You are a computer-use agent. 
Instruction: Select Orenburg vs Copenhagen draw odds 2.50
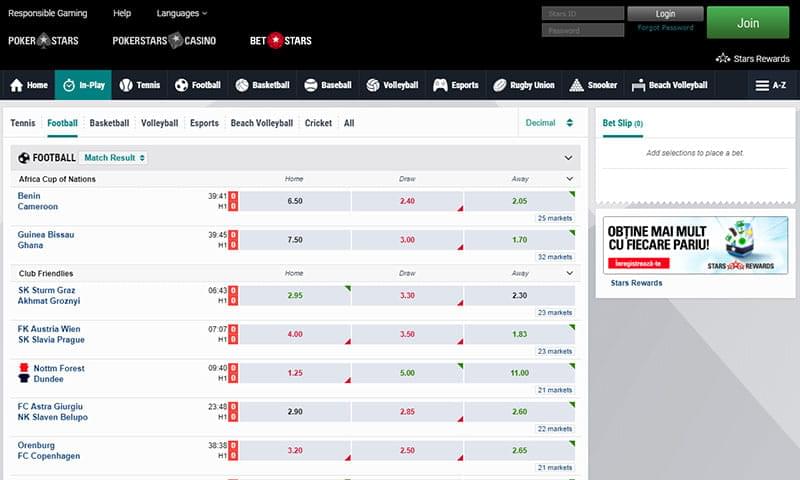tap(407, 450)
